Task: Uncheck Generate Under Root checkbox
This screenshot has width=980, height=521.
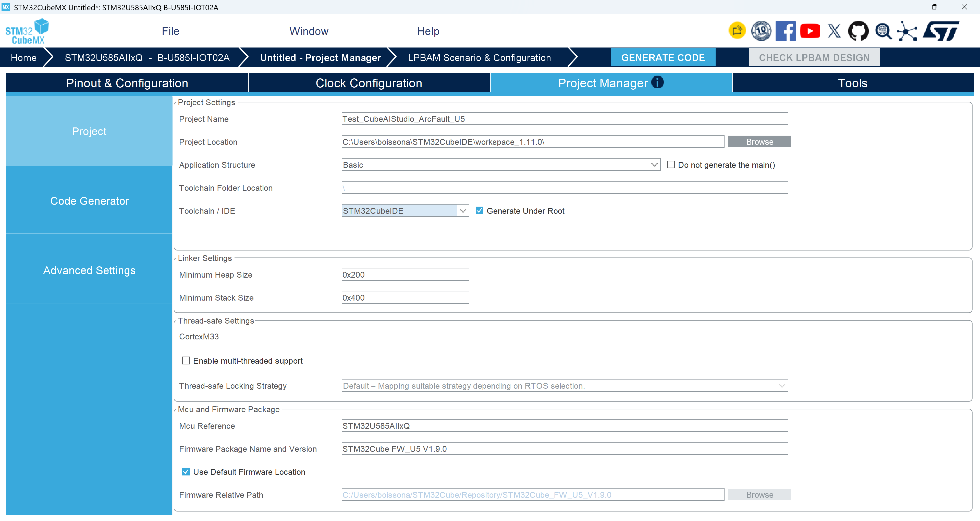Action: click(x=479, y=211)
